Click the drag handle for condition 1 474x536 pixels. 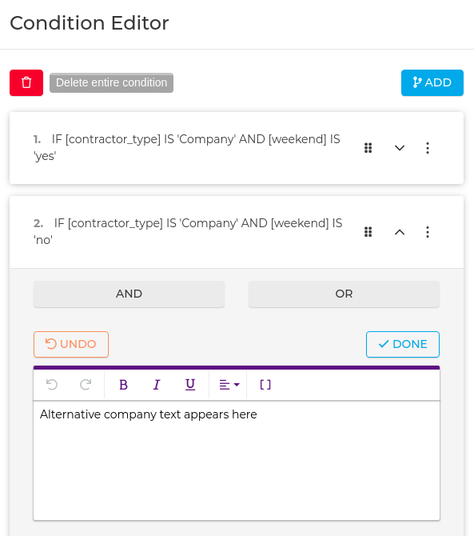tap(368, 148)
